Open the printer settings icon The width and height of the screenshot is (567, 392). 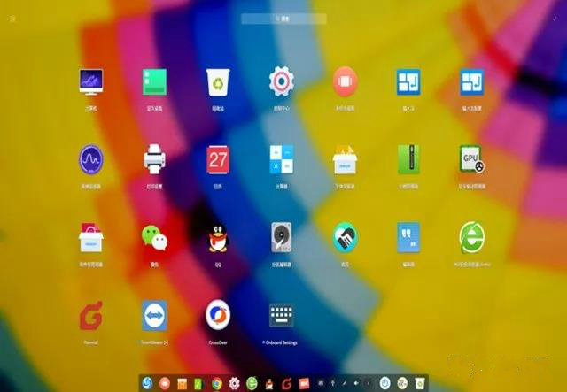pos(154,159)
